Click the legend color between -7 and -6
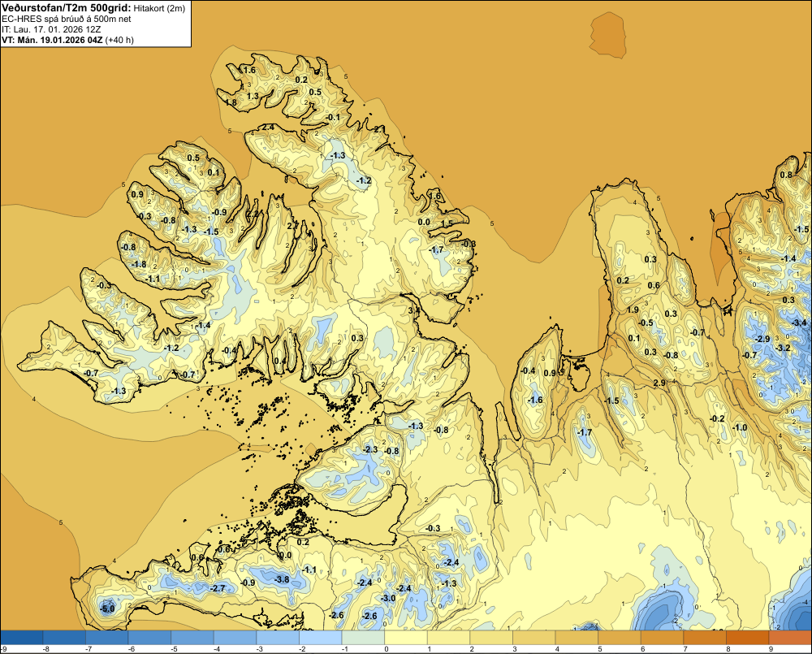The image size is (812, 654). (106, 637)
